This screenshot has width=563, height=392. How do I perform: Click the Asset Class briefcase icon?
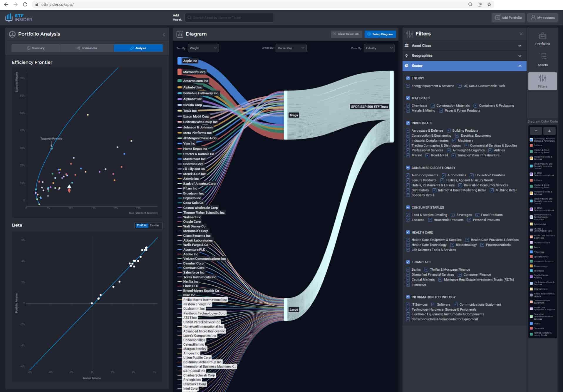(407, 46)
